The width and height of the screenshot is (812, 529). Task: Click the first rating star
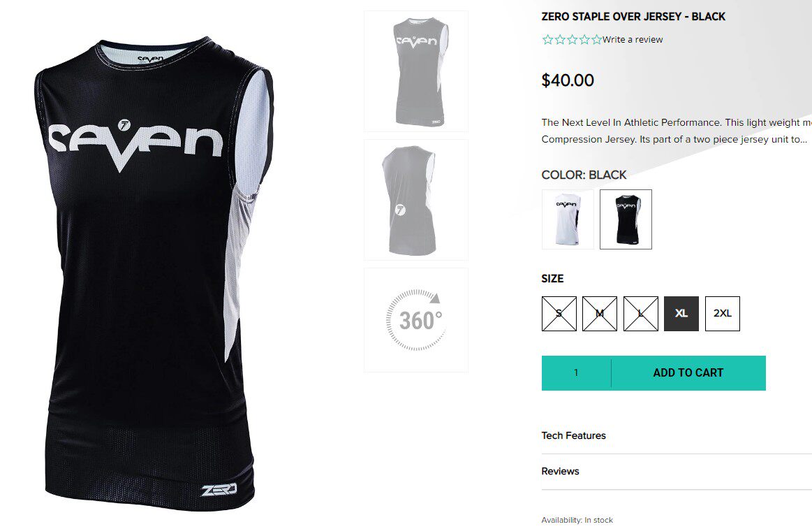pos(547,39)
